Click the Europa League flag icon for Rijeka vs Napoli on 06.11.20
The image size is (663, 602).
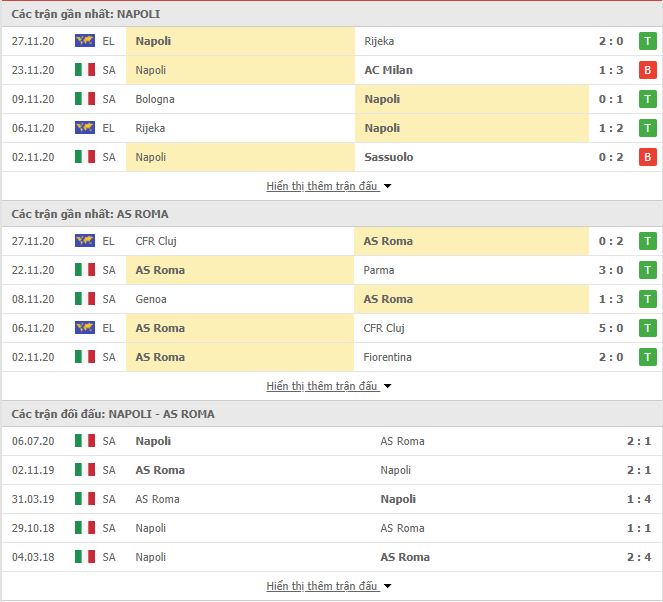tap(85, 128)
